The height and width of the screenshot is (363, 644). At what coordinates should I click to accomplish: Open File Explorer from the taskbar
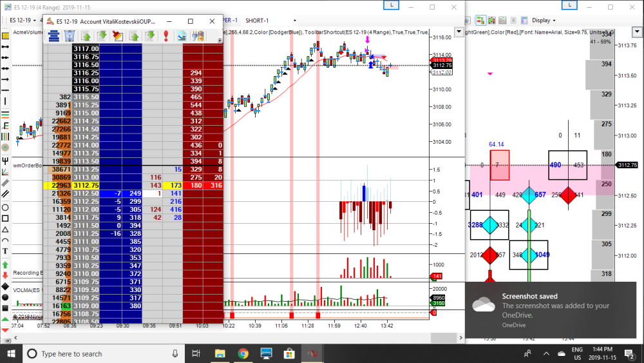220,353
